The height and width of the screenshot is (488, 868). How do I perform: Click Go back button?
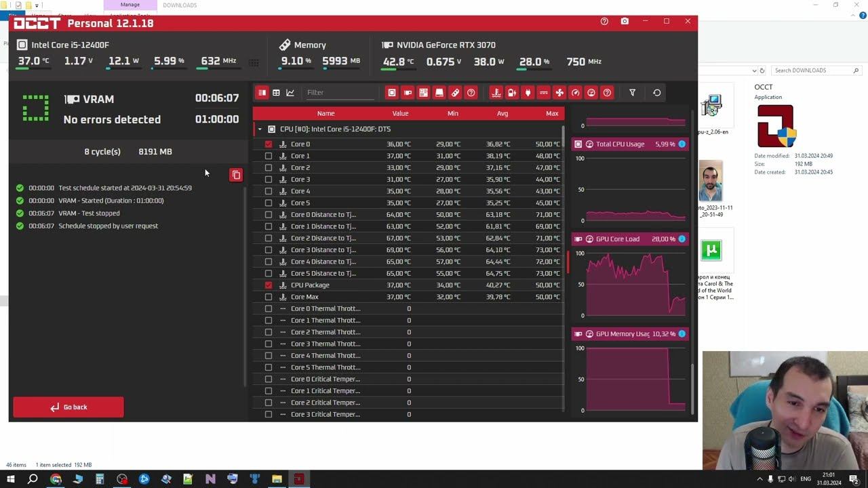point(68,407)
